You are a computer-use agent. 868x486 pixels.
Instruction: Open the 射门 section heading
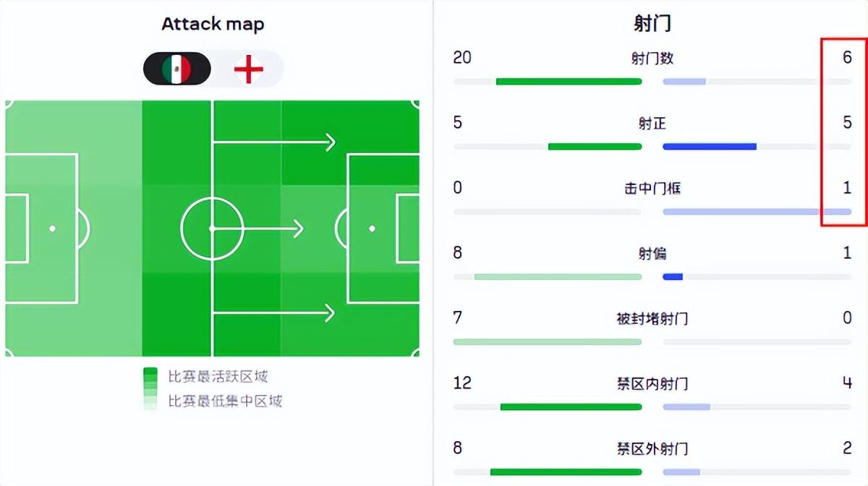click(x=652, y=23)
